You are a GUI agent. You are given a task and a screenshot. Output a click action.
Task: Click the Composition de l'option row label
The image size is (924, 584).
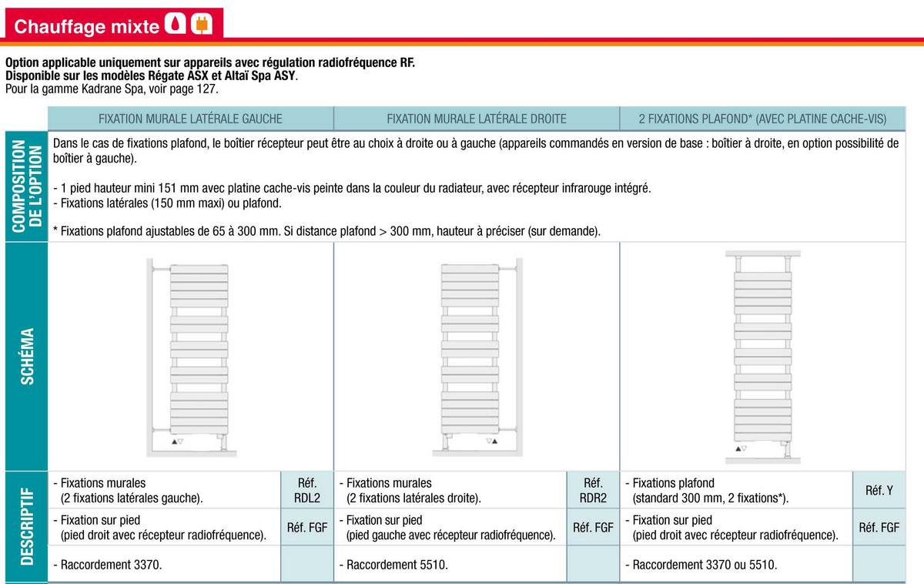(26, 186)
